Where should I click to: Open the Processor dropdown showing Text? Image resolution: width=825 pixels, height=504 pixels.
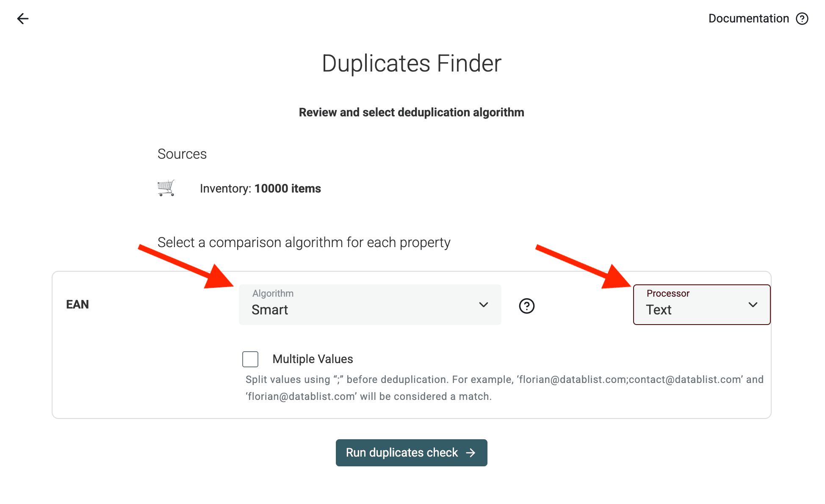point(701,305)
